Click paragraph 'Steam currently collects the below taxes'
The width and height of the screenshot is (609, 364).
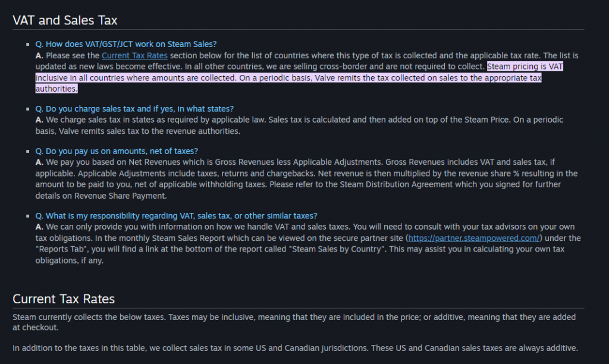294,322
